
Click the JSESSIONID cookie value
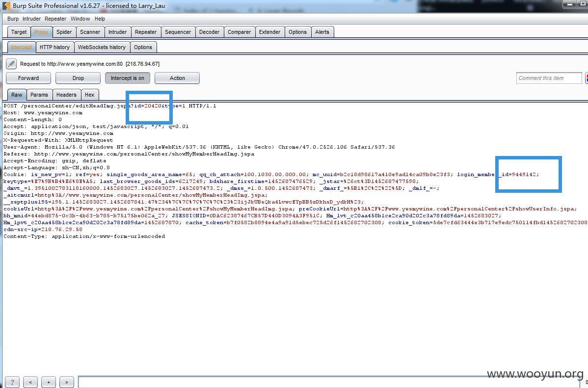click(265, 215)
